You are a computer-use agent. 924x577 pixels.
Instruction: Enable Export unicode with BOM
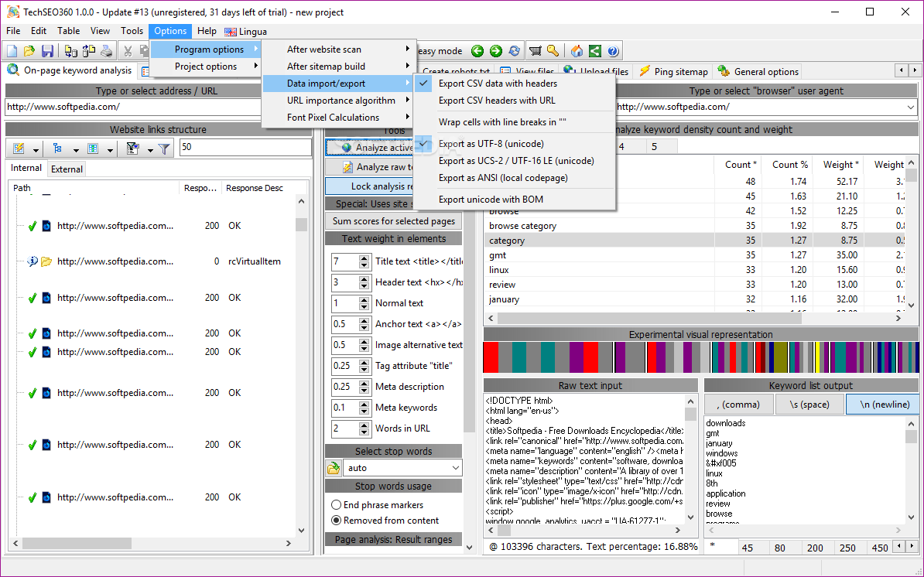515,199
